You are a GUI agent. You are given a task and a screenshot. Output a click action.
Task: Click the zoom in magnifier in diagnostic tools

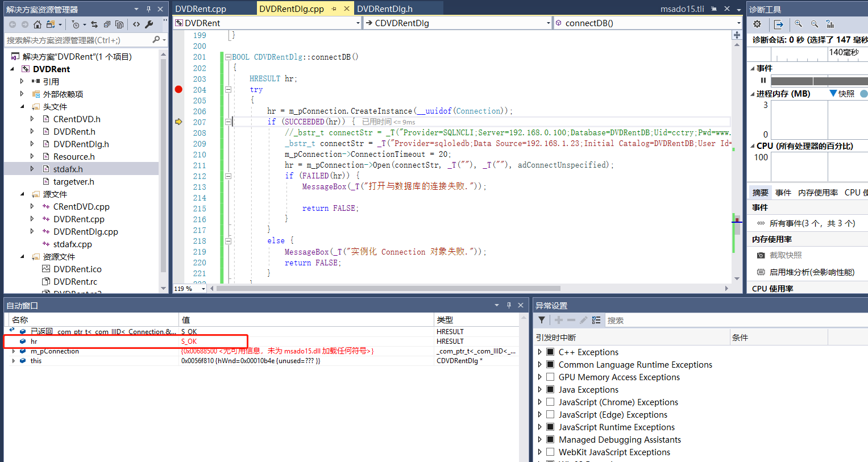[x=799, y=24]
